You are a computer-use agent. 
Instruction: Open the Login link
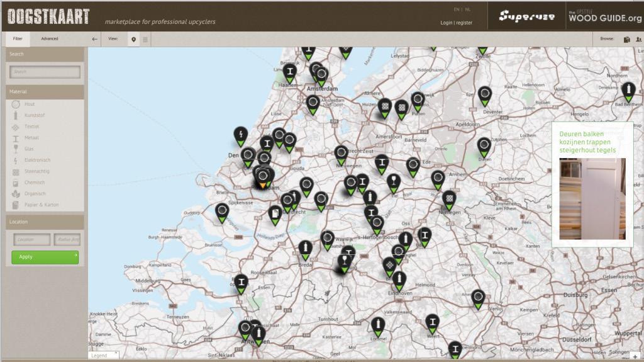tap(446, 23)
